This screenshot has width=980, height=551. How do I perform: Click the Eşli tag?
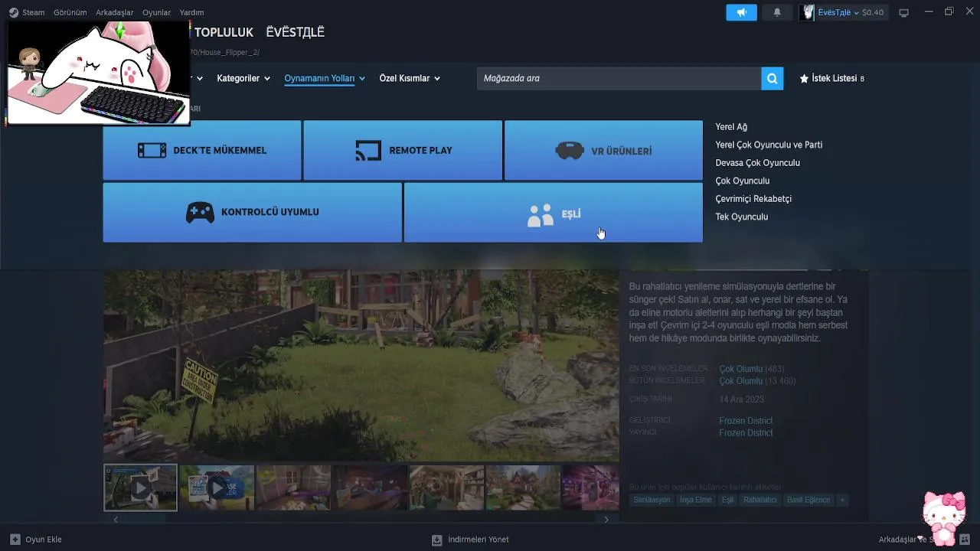coord(727,500)
